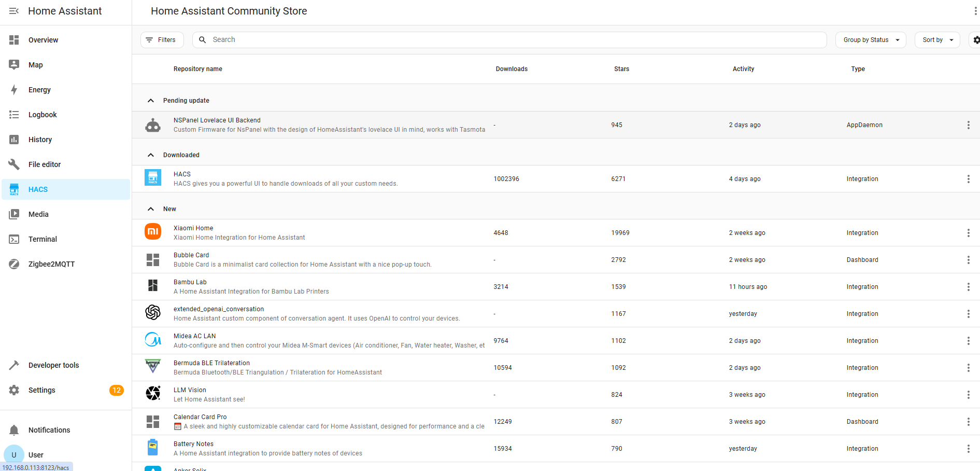Click the extended_openai_conversation OpenAI icon

coord(153,312)
